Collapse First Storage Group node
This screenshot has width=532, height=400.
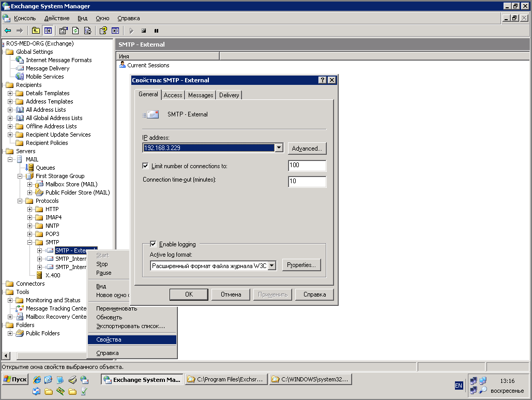(20, 176)
